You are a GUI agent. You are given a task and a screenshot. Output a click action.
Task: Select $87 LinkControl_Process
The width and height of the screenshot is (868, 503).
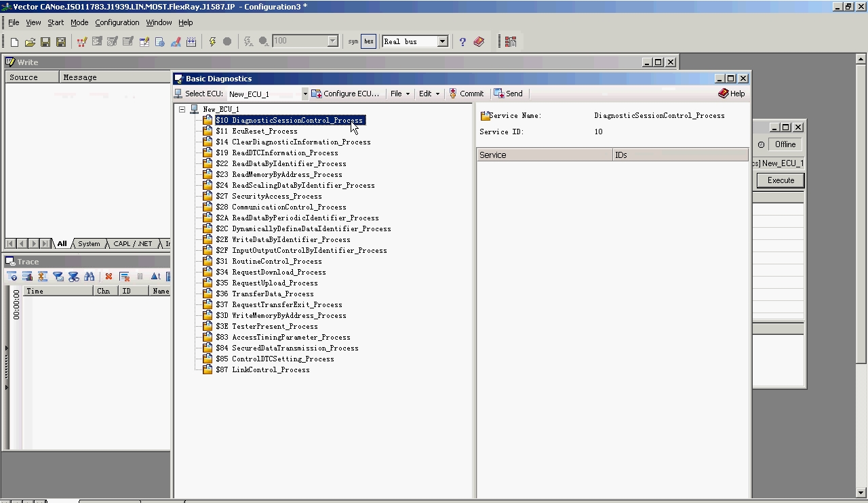(x=262, y=369)
